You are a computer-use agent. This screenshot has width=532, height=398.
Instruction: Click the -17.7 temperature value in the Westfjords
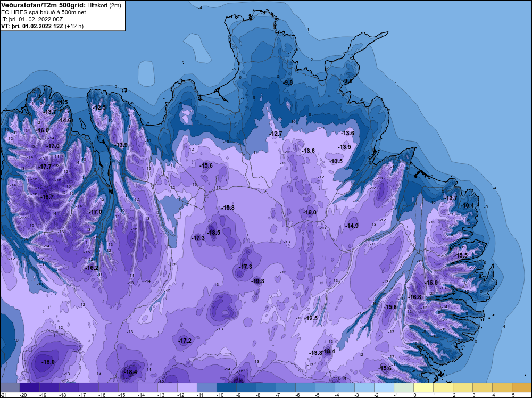(45, 167)
